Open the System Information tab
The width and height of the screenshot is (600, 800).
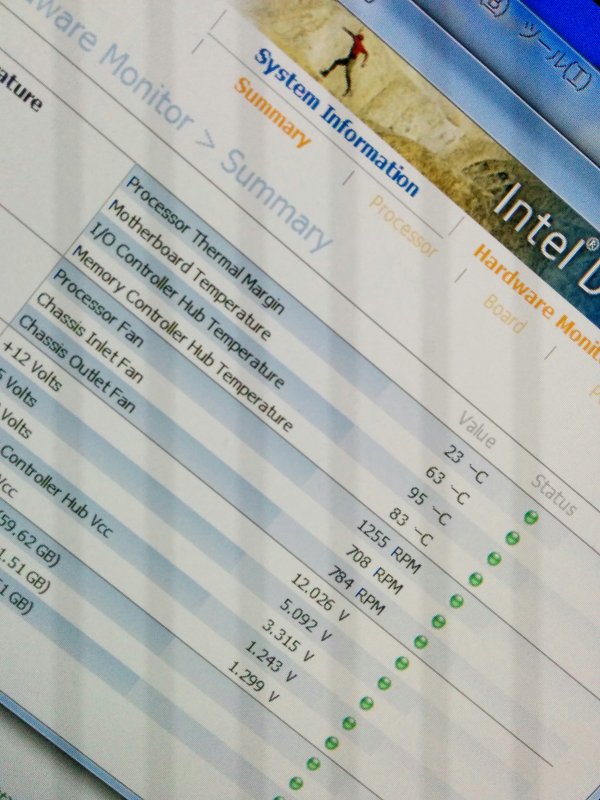tap(337, 123)
